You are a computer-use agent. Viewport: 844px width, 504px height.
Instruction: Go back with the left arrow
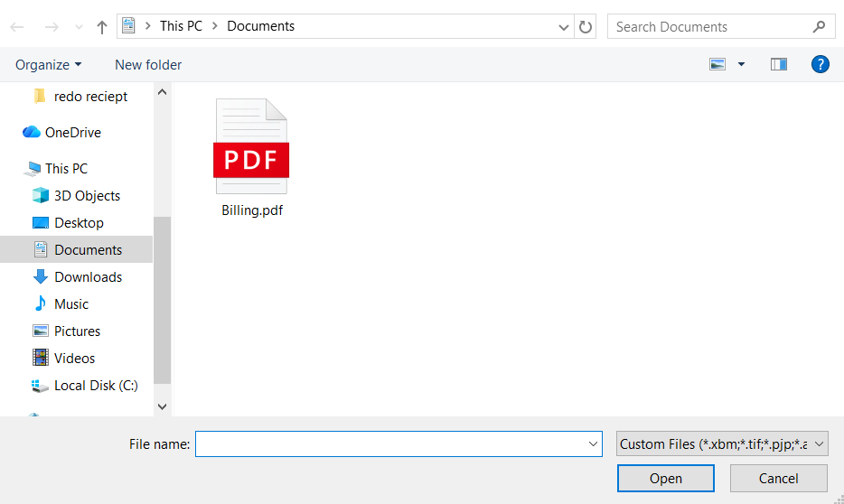coord(17,27)
